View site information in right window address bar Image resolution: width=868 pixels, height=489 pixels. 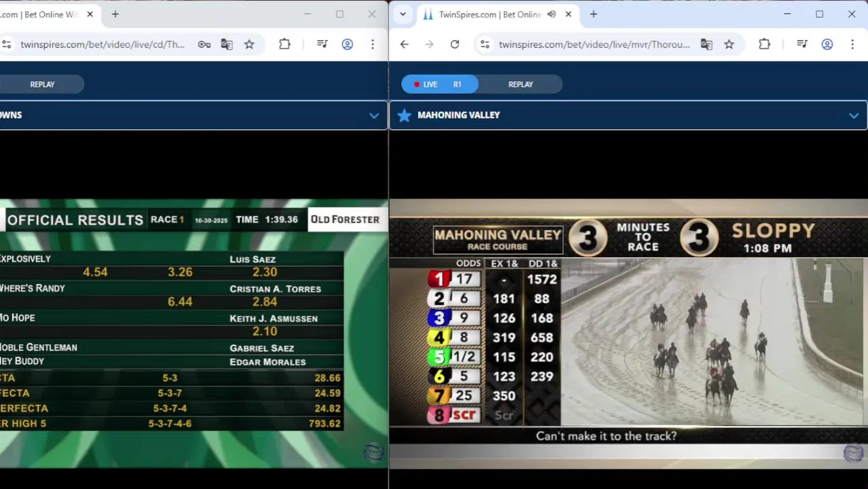485,44
